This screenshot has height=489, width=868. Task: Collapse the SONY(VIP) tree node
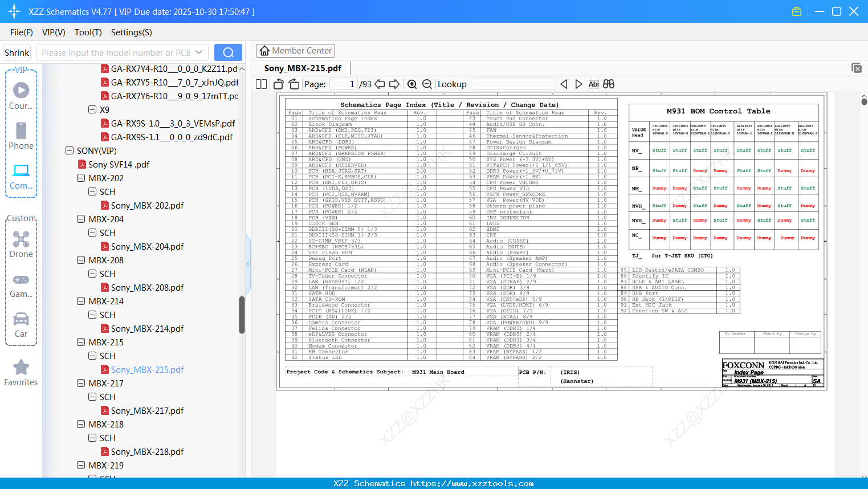(x=70, y=150)
